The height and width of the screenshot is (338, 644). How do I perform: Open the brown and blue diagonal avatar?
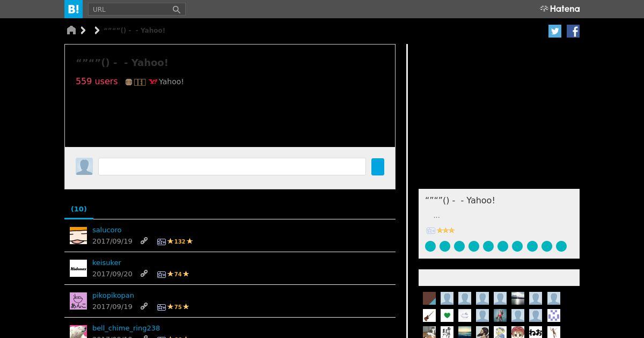(x=429, y=298)
